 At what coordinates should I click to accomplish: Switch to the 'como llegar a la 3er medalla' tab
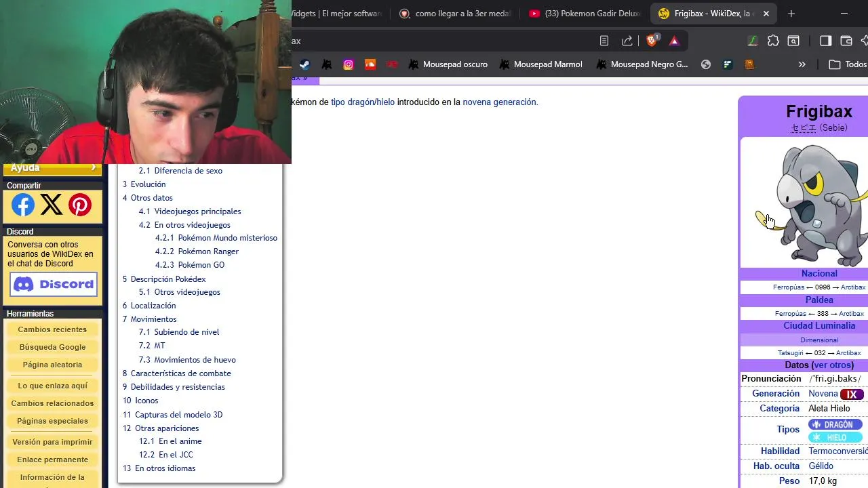click(456, 14)
